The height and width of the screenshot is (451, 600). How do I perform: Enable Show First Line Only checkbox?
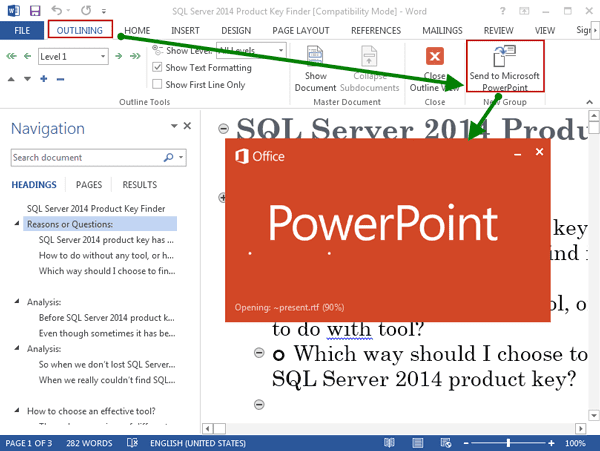point(157,84)
